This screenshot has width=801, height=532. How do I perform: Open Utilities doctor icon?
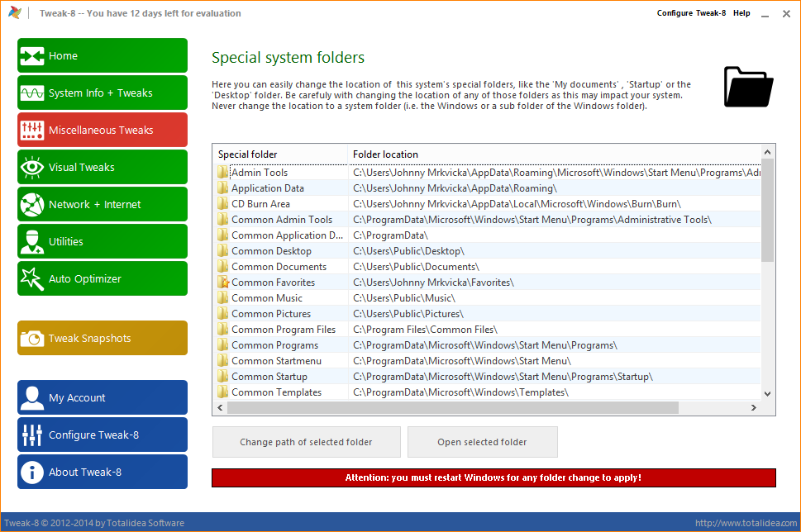(x=32, y=242)
